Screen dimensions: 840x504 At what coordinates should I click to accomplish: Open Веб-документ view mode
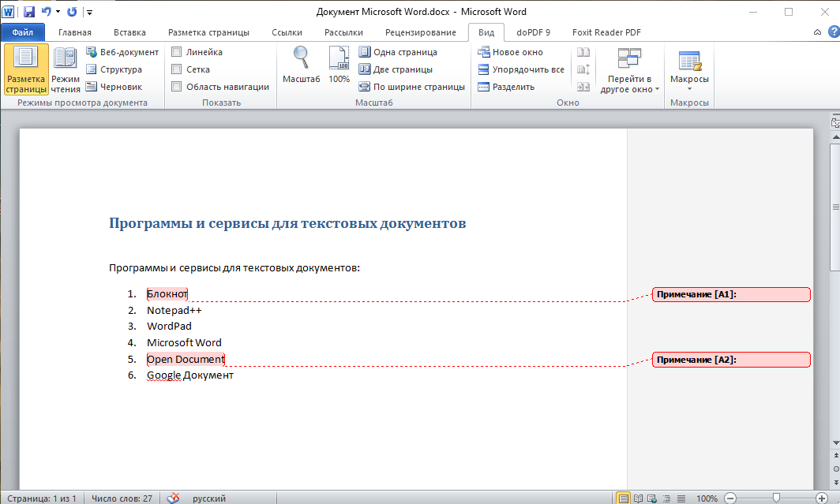122,52
